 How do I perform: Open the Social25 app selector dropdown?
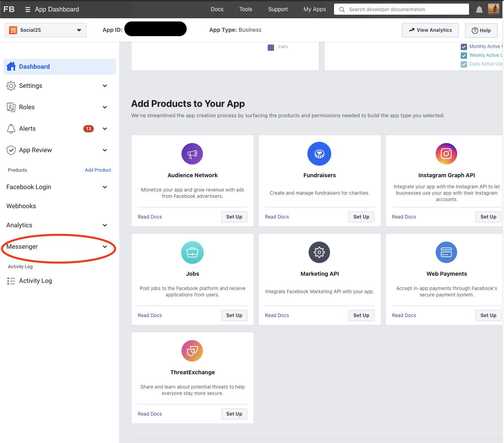coord(46,30)
